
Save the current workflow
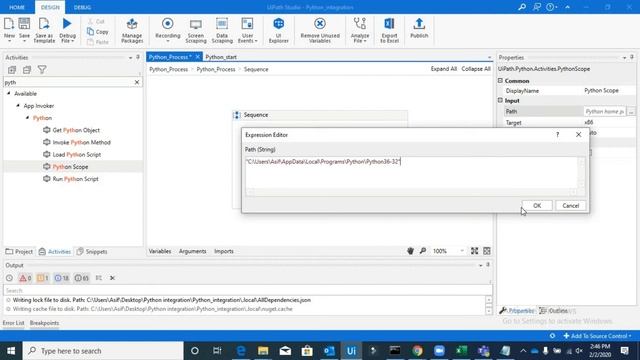24,30
